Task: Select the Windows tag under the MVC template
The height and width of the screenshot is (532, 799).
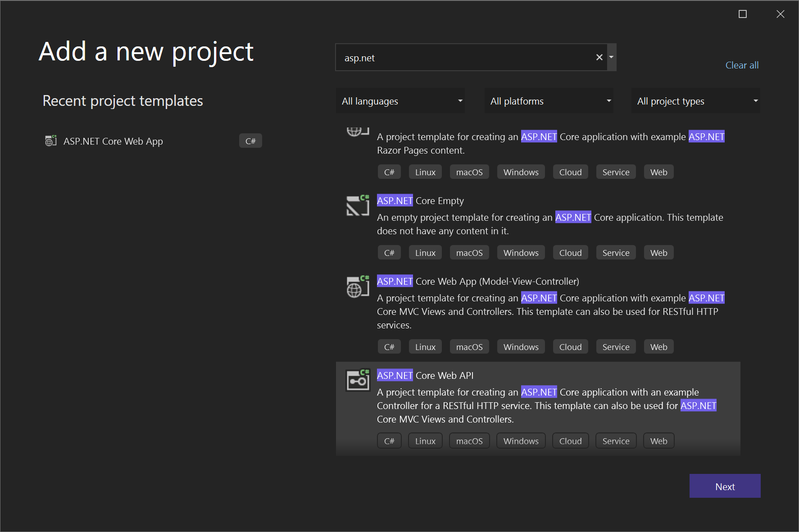Action: [521, 346]
